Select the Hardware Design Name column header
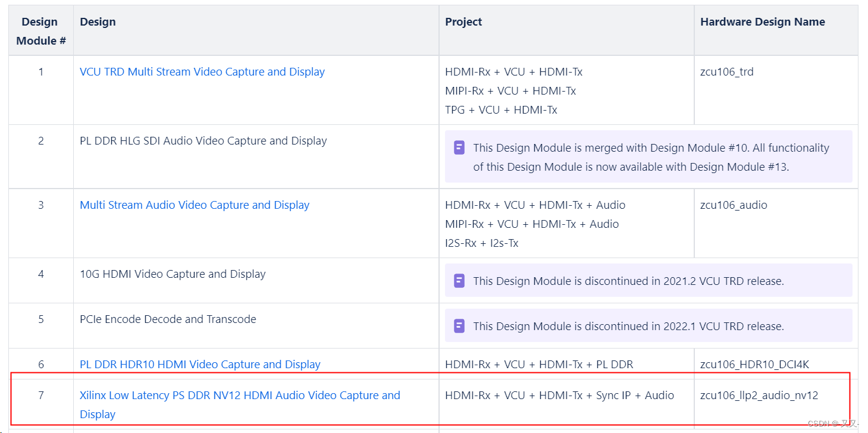868x433 pixels. pyautogui.click(x=776, y=32)
